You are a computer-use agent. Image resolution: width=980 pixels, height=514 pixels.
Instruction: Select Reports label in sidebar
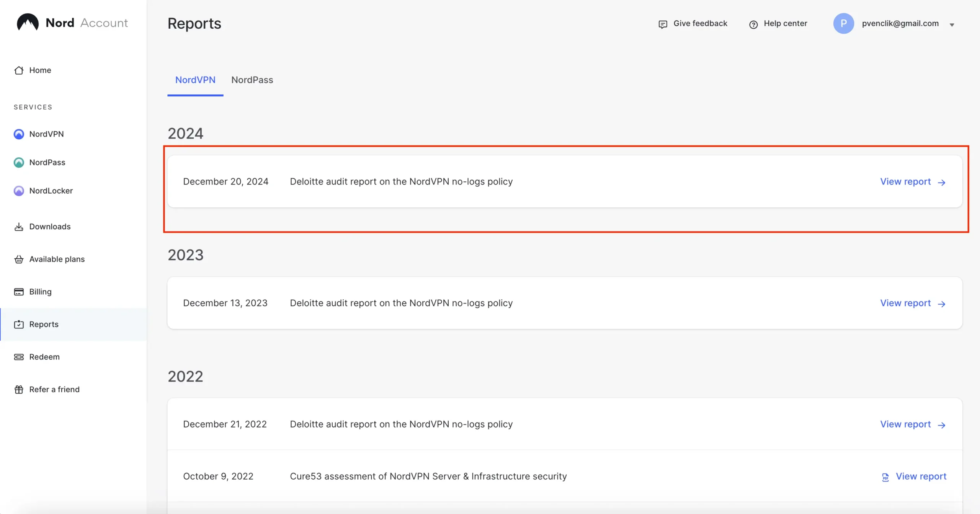44,324
